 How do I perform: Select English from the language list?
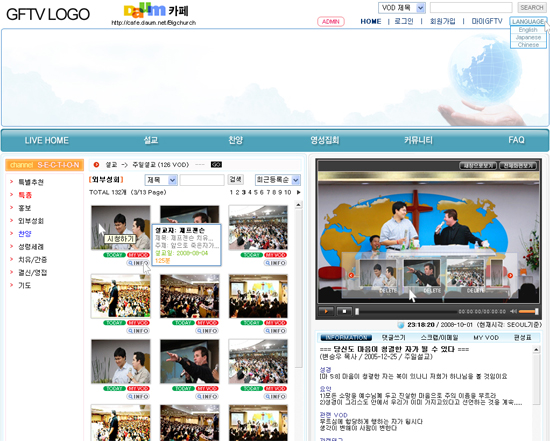click(528, 30)
